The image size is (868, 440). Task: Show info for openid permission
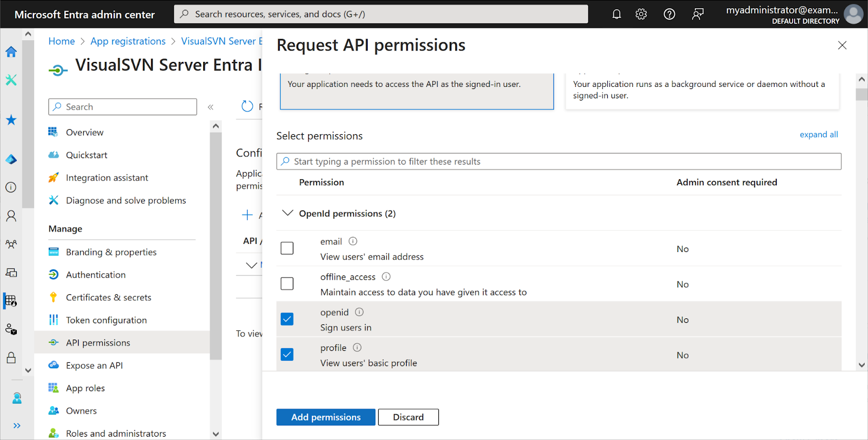point(359,312)
